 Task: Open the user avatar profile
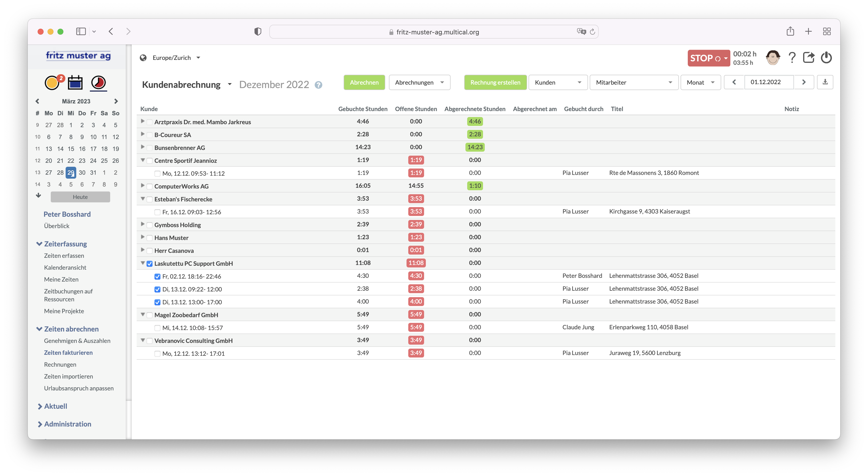773,58
